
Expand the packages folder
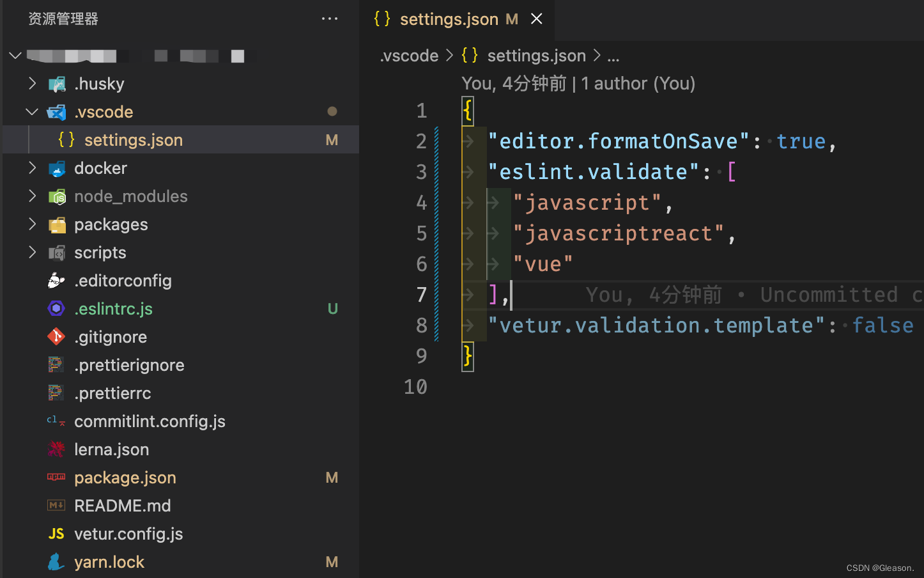[32, 224]
